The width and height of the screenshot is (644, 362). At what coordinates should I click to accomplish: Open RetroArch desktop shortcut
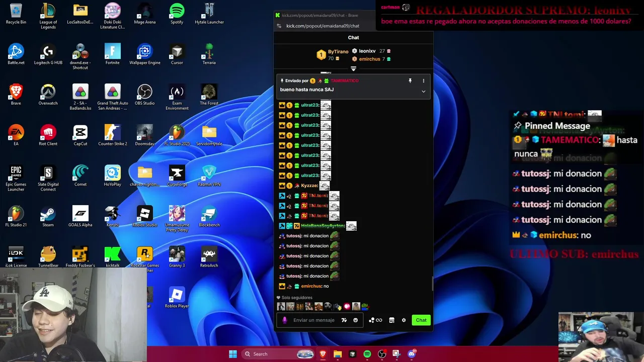[209, 257]
